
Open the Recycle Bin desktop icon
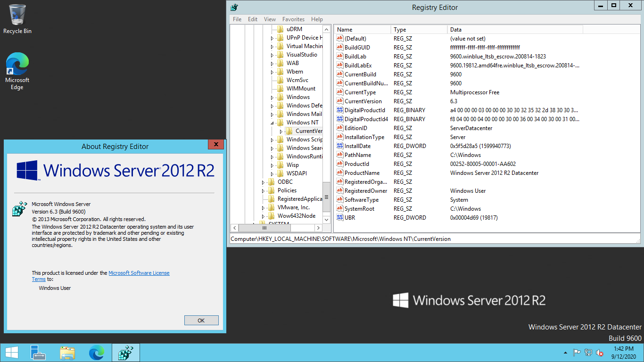17,19
